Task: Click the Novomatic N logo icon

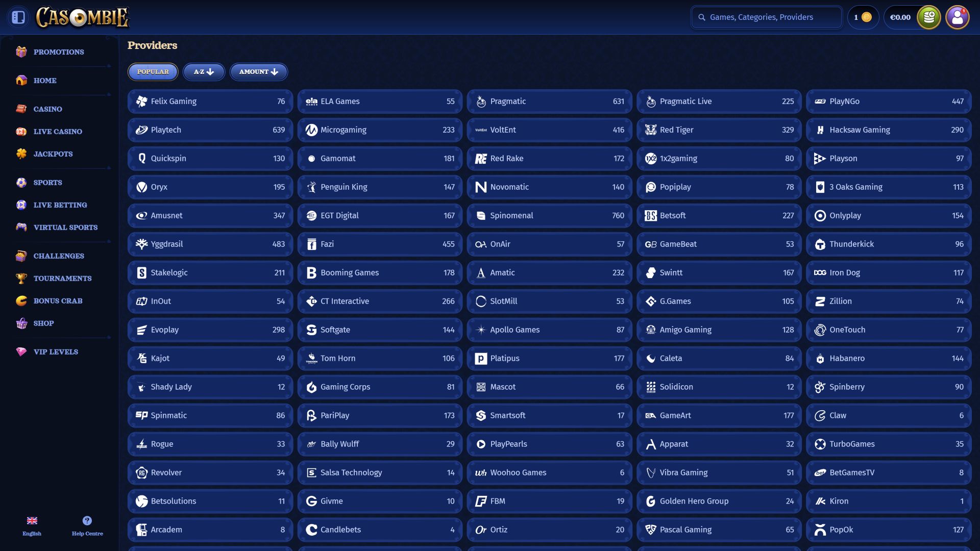Action: click(481, 187)
